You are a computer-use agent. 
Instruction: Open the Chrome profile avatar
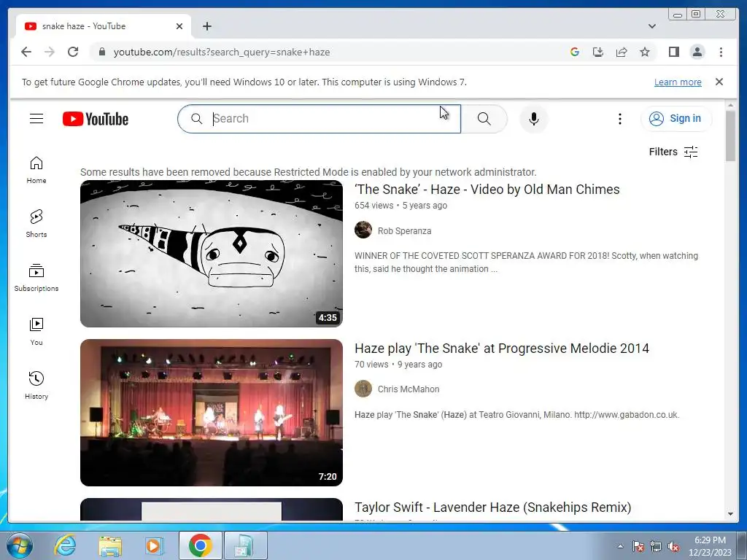coord(697,52)
